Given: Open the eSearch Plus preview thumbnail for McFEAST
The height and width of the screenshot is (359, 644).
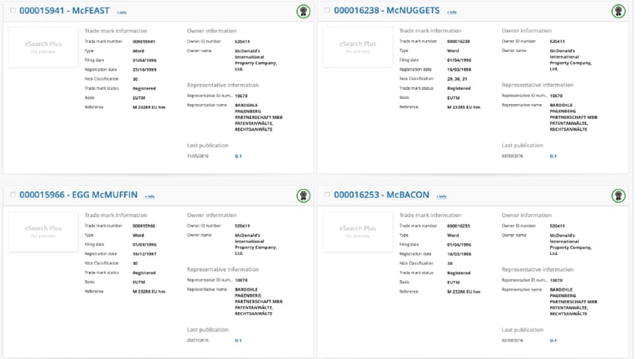Looking at the screenshot, I should [x=43, y=47].
